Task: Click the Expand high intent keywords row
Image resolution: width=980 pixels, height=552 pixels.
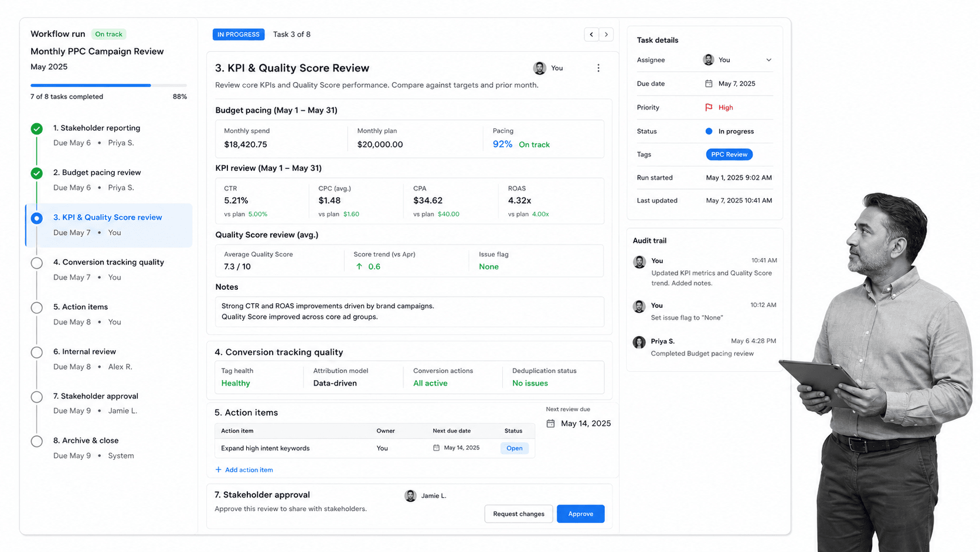Action: [375, 448]
